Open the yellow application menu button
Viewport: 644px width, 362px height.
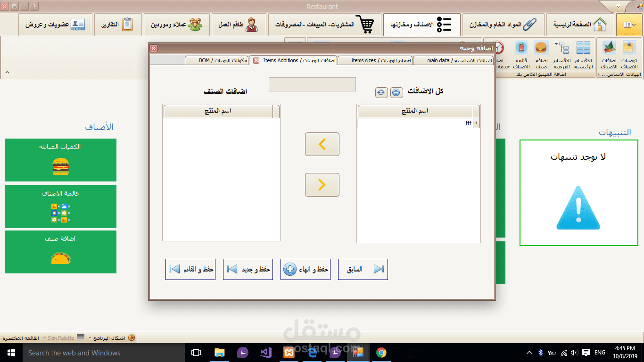(x=629, y=25)
